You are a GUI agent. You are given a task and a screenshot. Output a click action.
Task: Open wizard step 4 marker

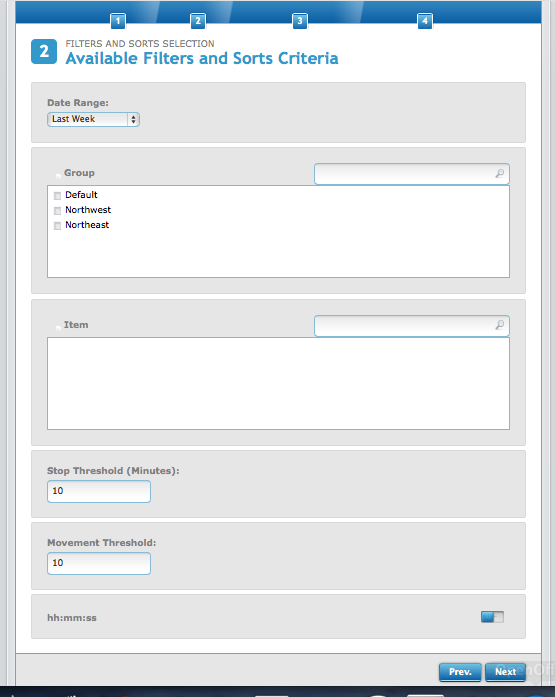pos(425,21)
